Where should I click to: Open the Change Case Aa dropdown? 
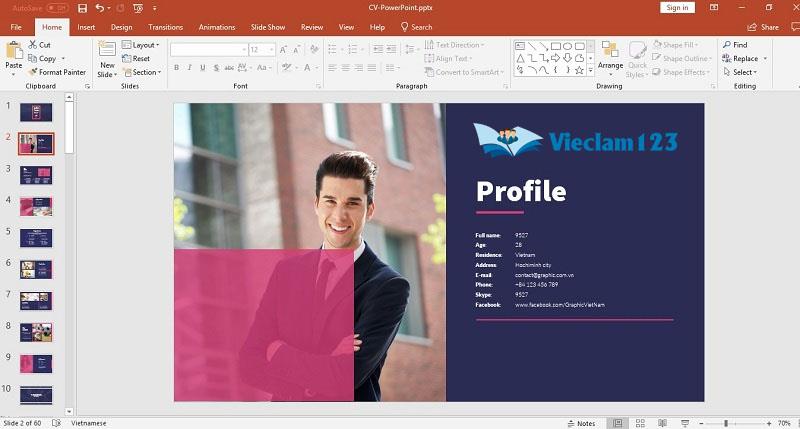263,67
